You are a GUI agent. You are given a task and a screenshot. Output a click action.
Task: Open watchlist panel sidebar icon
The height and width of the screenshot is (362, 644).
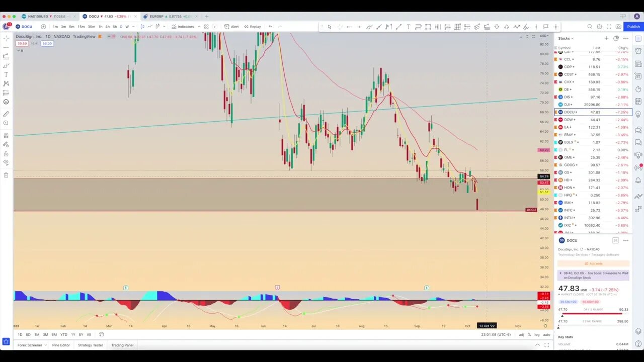[638, 38]
